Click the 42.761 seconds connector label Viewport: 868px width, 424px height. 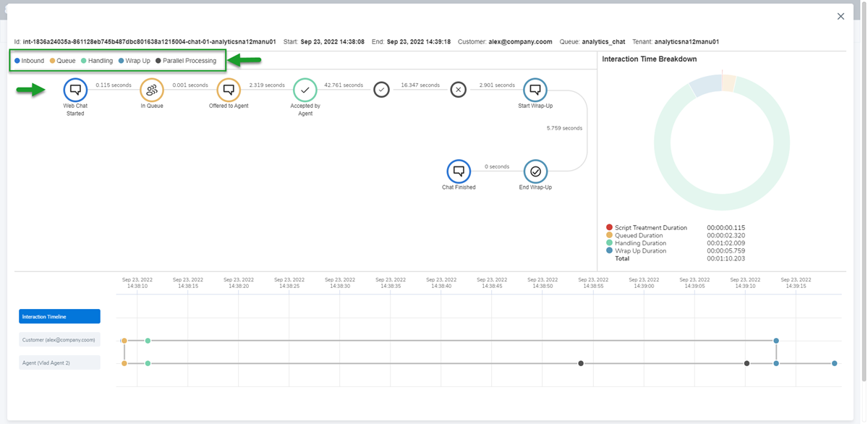pos(344,85)
